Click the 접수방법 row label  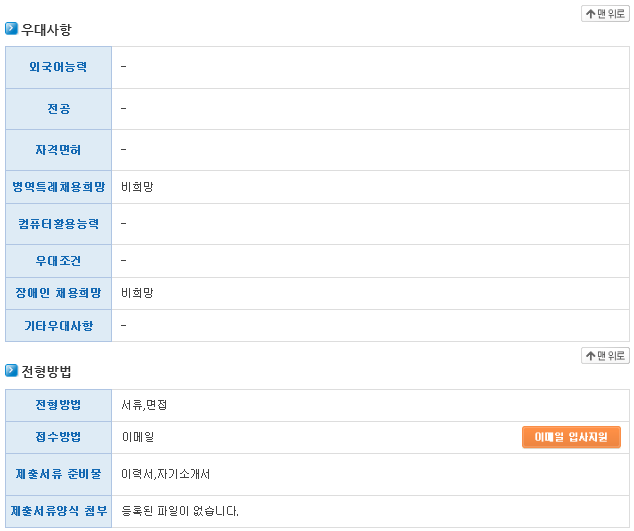coord(58,437)
